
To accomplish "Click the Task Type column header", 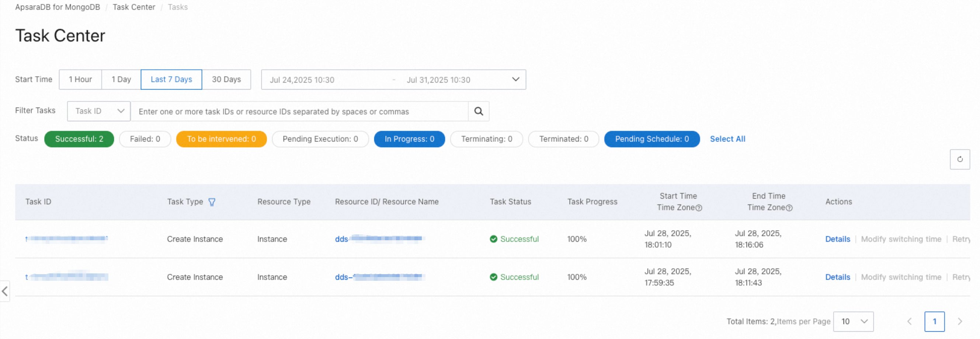I will [x=185, y=202].
